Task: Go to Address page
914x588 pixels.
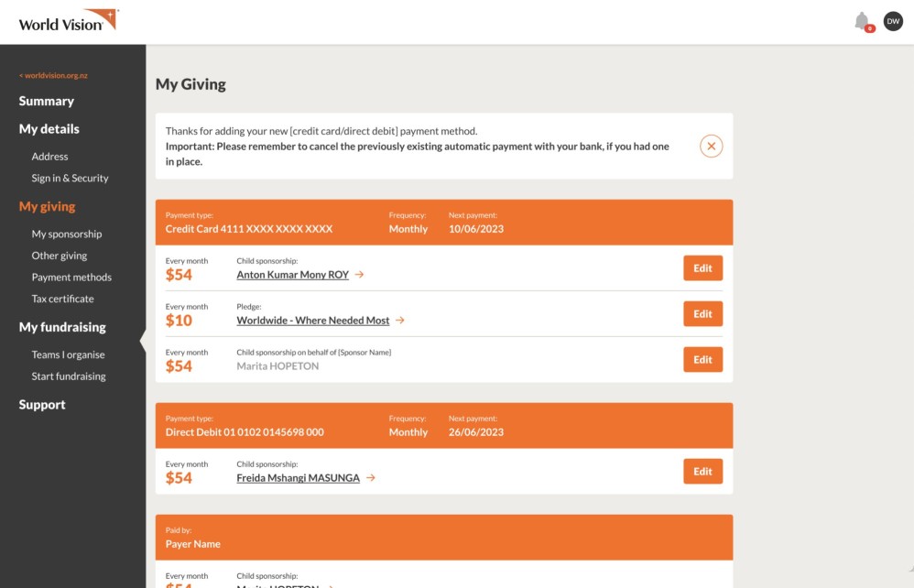Action: [50, 157]
